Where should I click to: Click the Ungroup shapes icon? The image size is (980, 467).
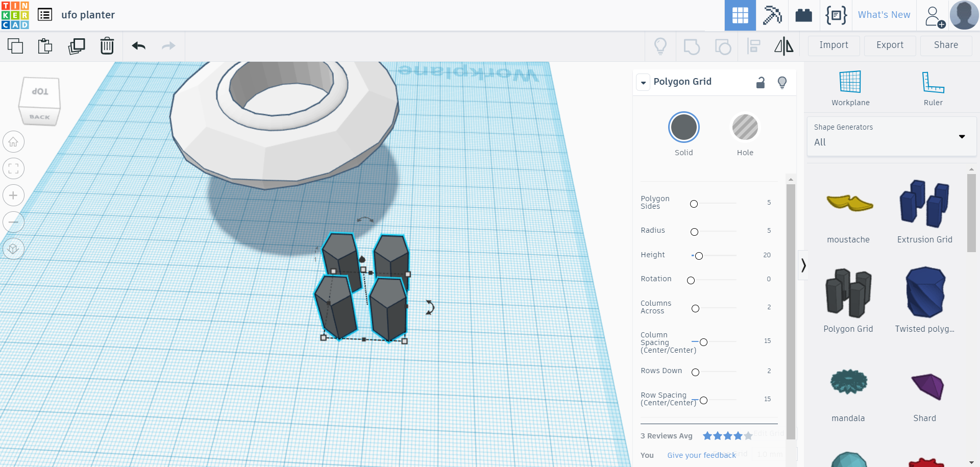(x=723, y=46)
